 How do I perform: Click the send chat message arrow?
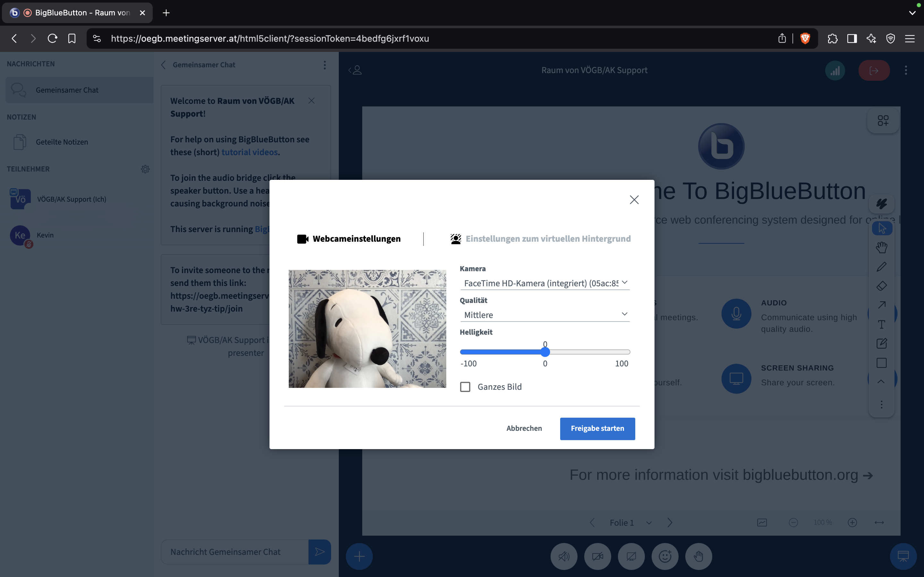[x=320, y=551]
